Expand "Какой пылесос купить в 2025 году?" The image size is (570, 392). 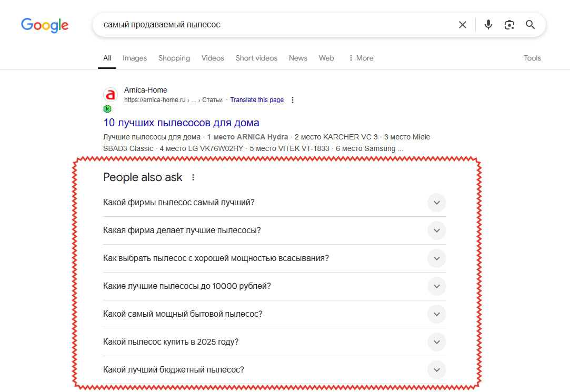[436, 342]
